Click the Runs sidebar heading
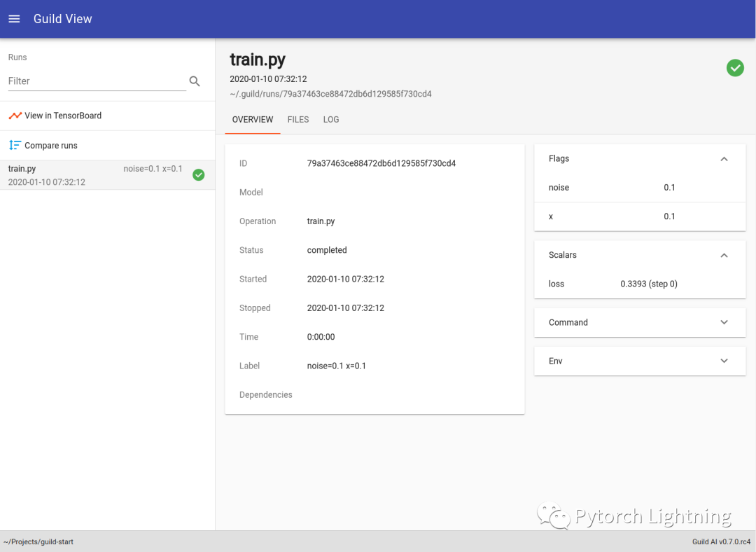 [17, 57]
